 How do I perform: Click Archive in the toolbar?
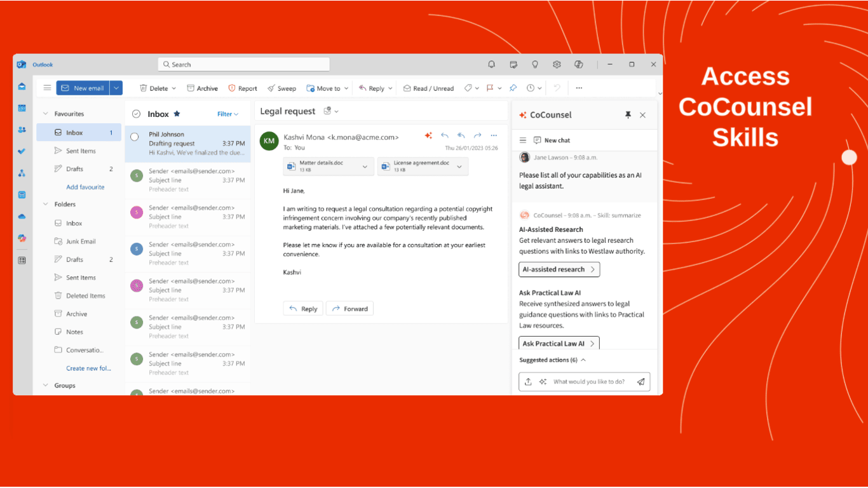(202, 88)
